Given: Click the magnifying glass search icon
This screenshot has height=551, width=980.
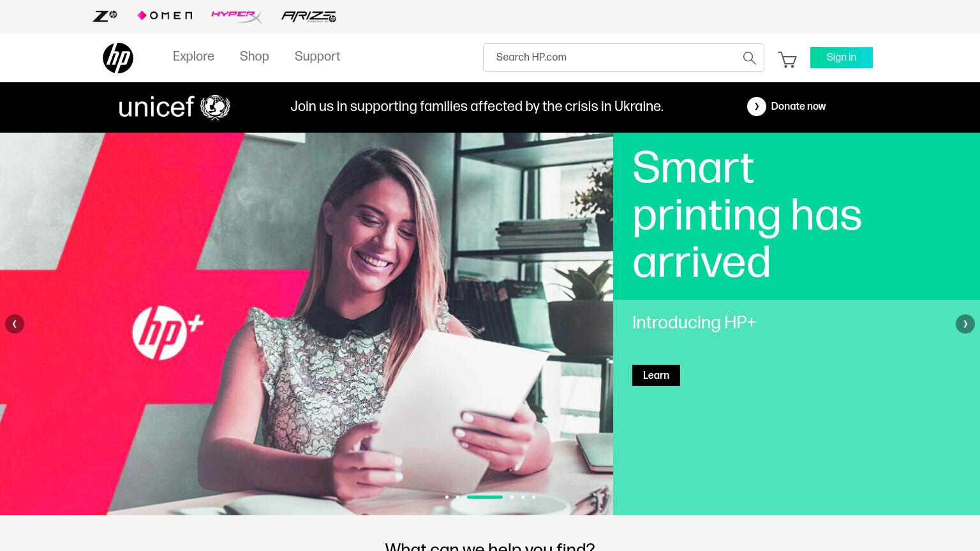Looking at the screenshot, I should [750, 58].
